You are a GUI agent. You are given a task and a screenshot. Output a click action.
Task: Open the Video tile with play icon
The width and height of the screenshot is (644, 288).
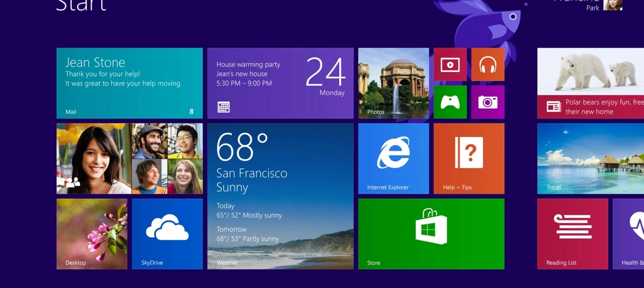click(450, 64)
